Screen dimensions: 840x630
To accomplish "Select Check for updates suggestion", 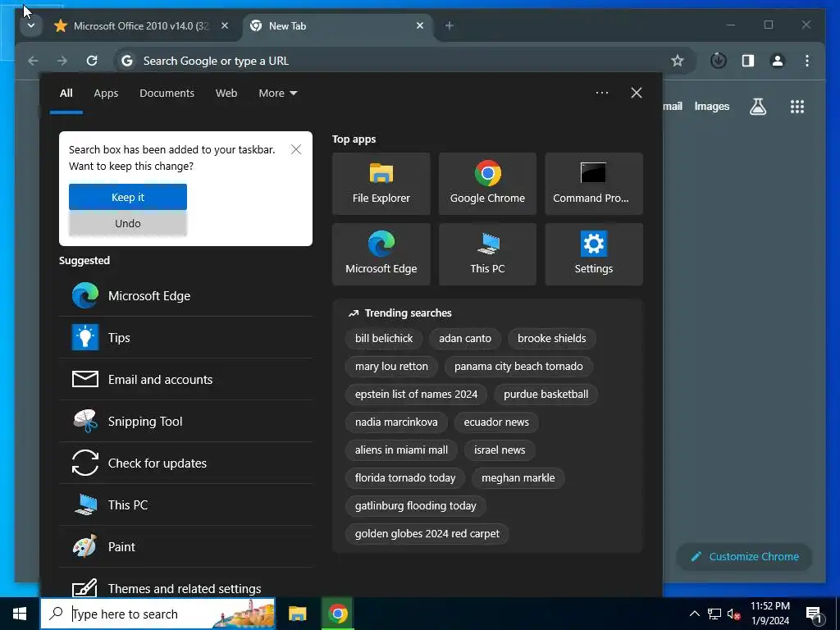I will pyautogui.click(x=185, y=463).
